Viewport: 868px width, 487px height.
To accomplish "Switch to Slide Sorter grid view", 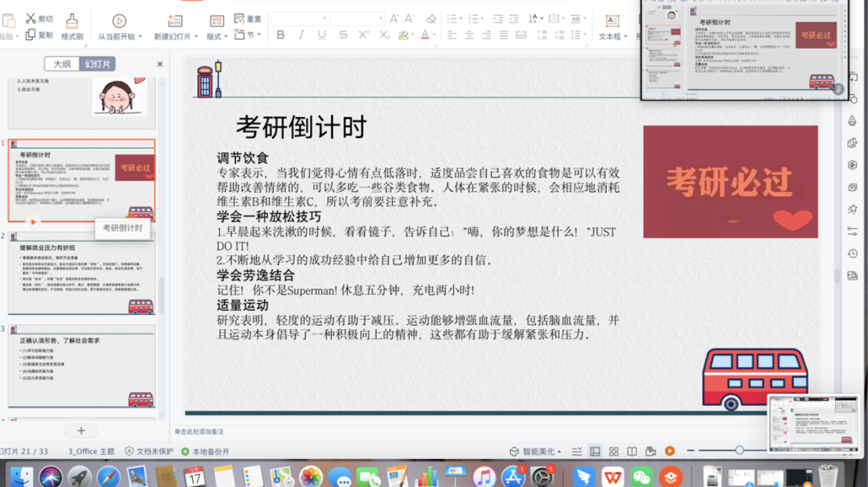I will [614, 452].
